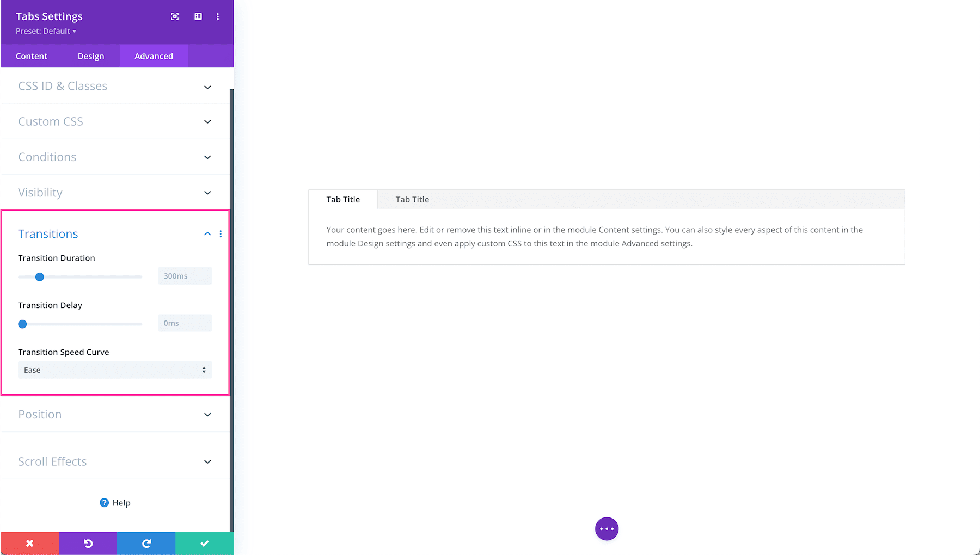Collapse the Transitions section
The height and width of the screenshot is (555, 980).
click(x=207, y=233)
